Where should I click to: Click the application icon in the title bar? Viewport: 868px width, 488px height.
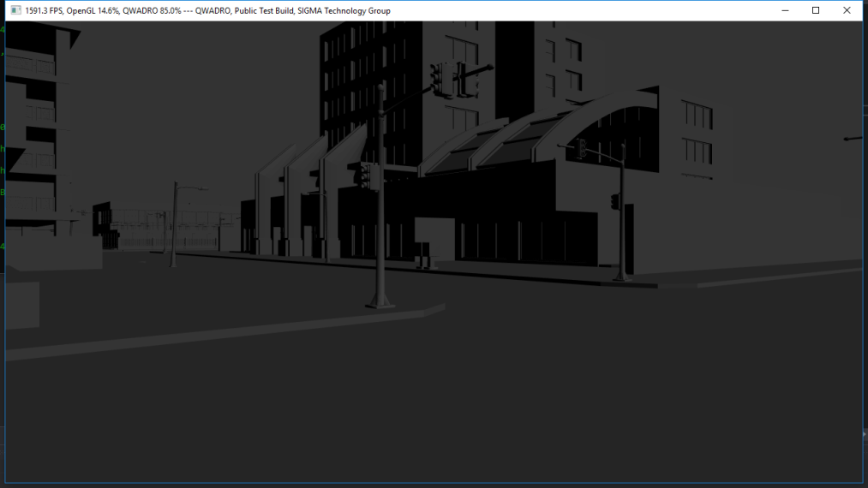coord(15,10)
